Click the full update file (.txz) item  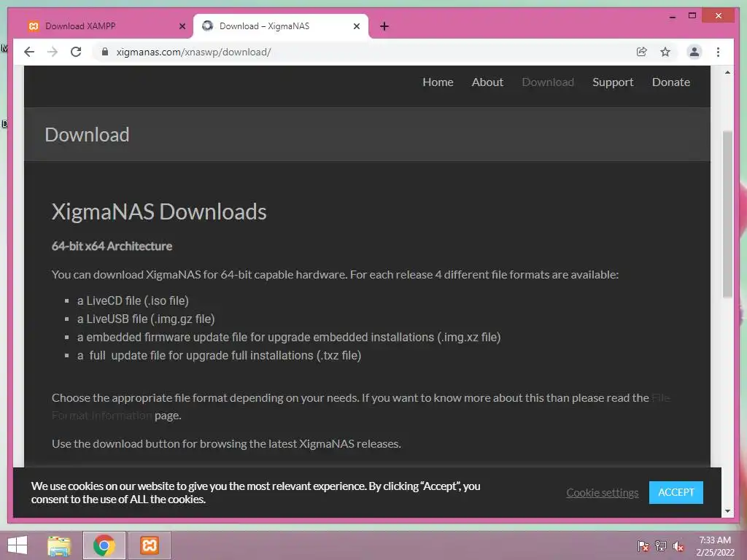219,355
